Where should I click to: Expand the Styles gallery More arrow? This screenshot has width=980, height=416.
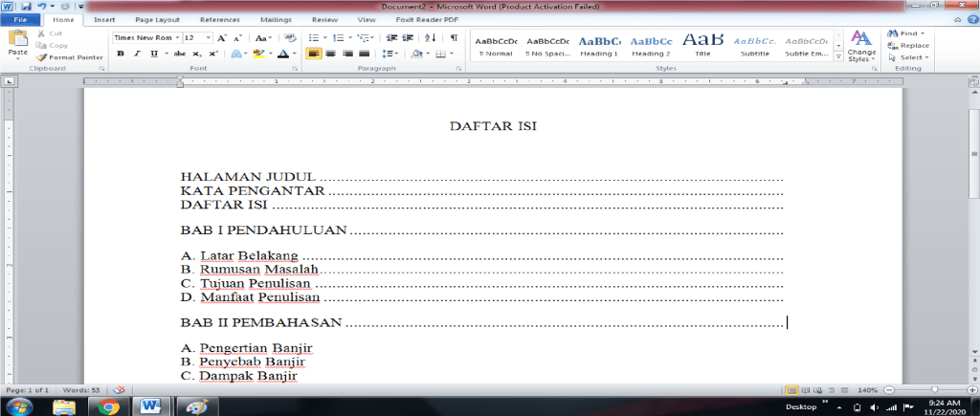tap(838, 57)
